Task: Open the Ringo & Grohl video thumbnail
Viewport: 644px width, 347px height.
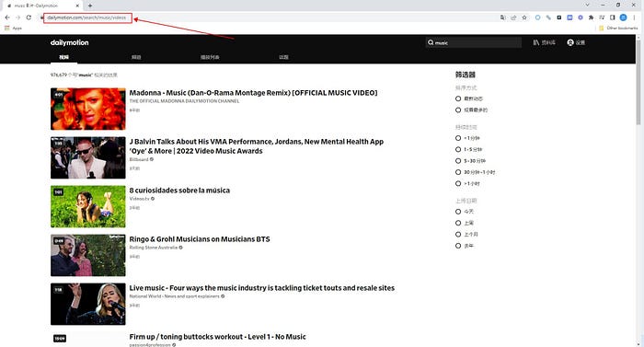Action: 88,255
